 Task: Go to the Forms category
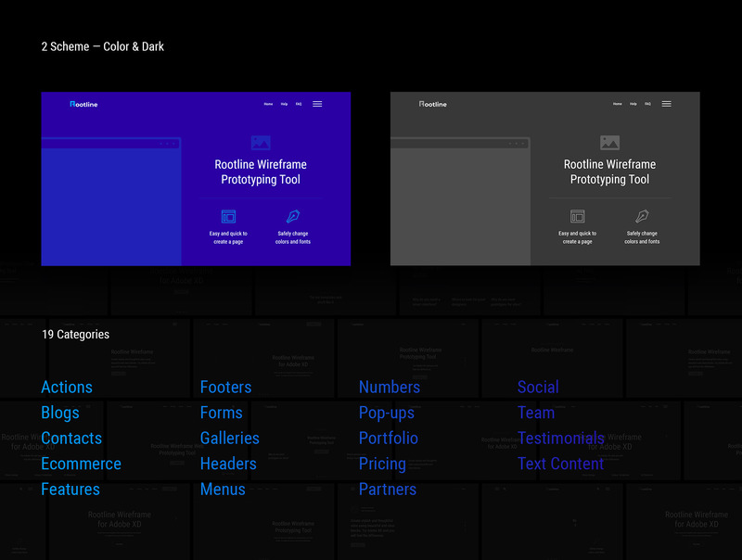click(x=222, y=413)
